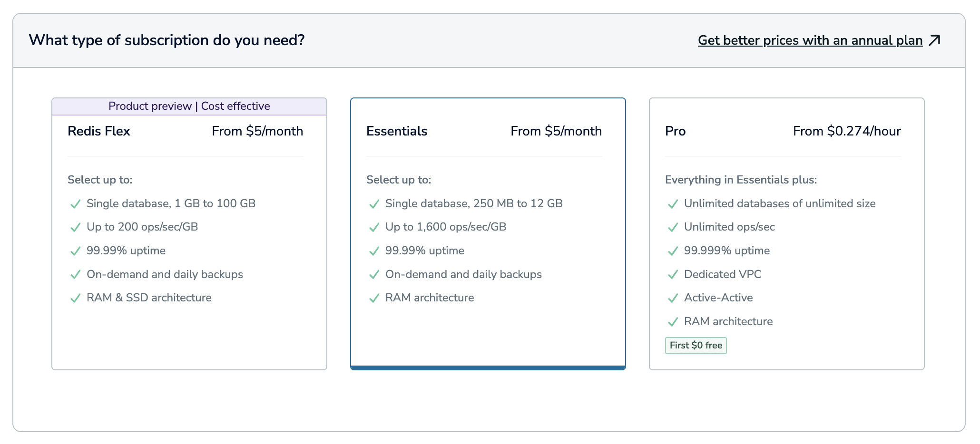
Task: Click 'Active-Active' feature text
Action: click(x=718, y=298)
